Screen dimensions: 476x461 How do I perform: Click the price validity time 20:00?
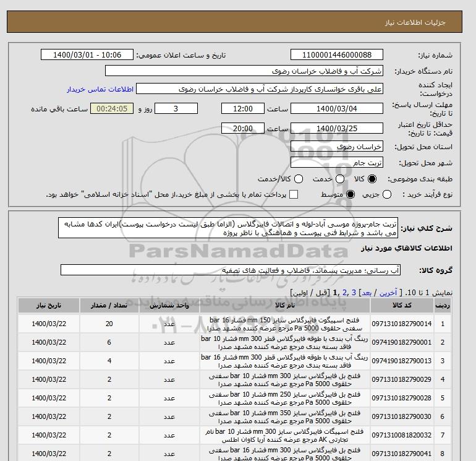click(242, 128)
